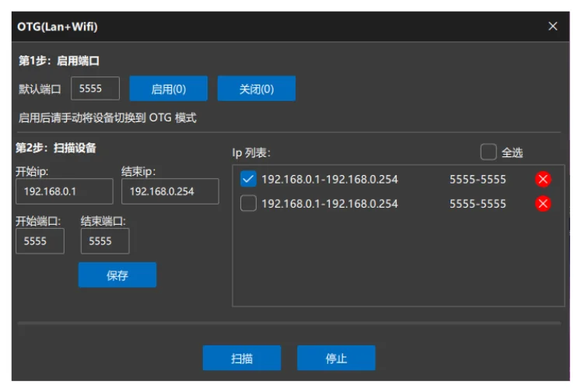Start scanning with the 扫描 button
Screen dimensions: 581x392
click(x=242, y=358)
